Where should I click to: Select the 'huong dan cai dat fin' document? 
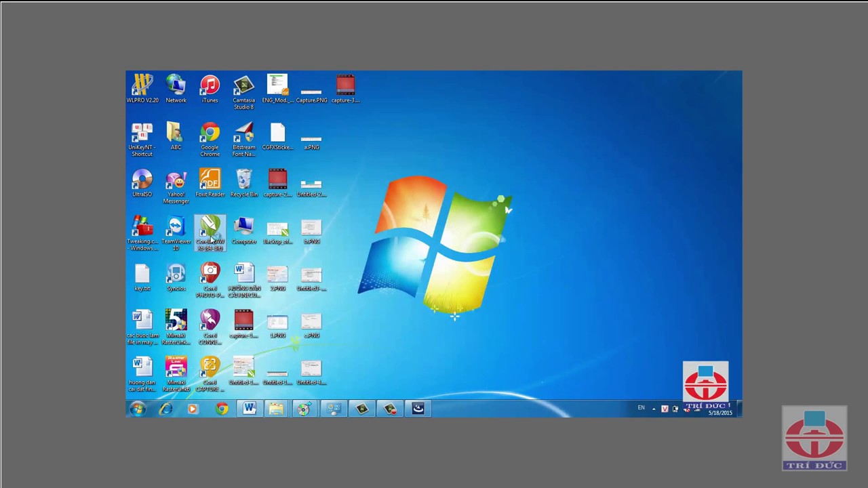pyautogui.click(x=142, y=375)
